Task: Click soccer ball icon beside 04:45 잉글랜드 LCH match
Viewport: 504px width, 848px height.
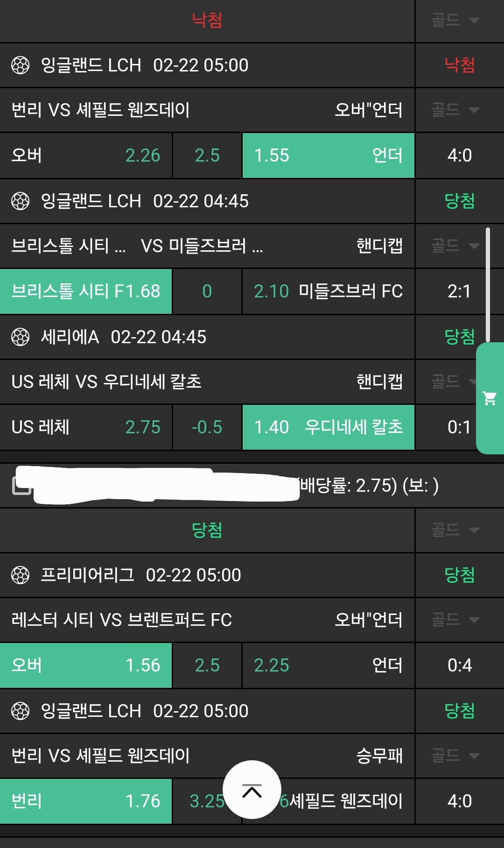Action: pyautogui.click(x=20, y=201)
